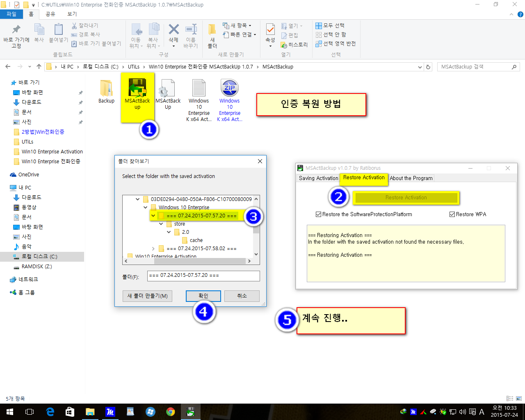Image resolution: width=525 pixels, height=420 pixels.
Task: Open the address bar history dropdown
Action: tap(420, 67)
